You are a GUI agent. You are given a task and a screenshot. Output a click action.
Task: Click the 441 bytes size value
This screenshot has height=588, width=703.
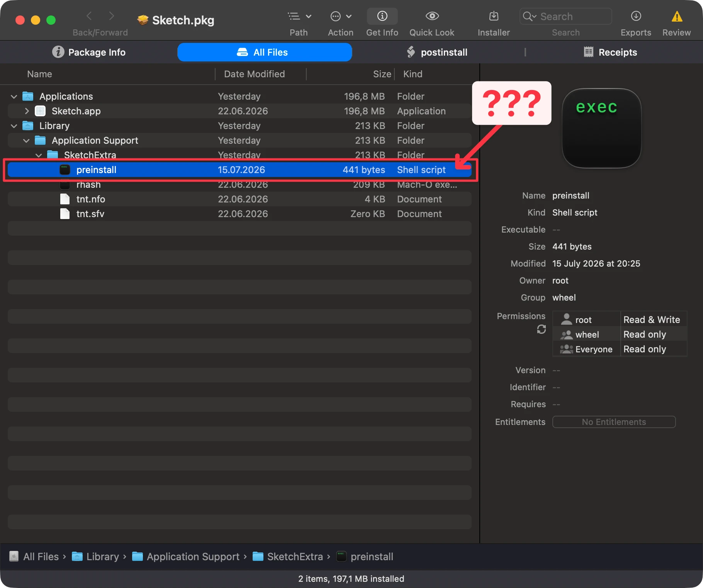tap(572, 246)
